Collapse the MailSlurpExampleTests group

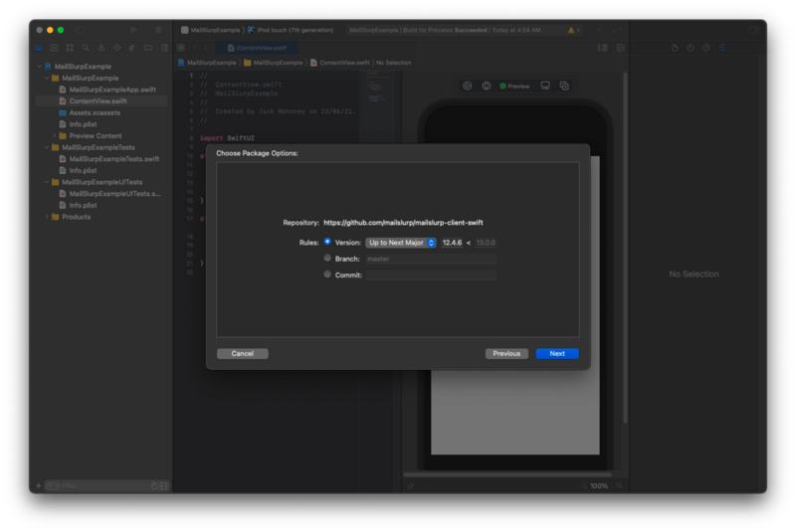coord(47,147)
